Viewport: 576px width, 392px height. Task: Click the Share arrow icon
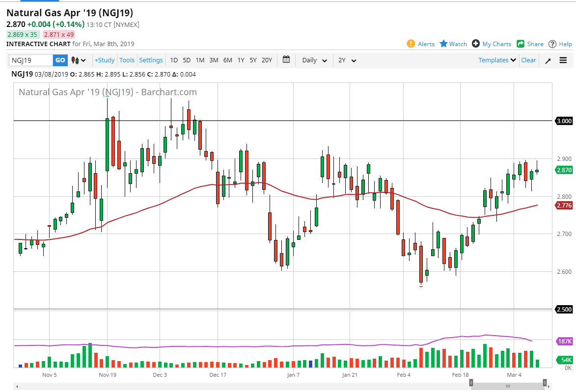(x=521, y=44)
